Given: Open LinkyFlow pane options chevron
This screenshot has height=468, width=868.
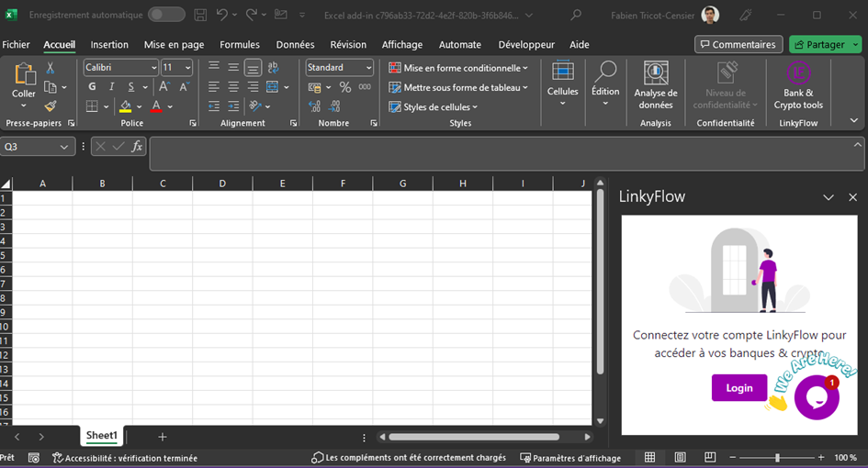Looking at the screenshot, I should pos(829,197).
